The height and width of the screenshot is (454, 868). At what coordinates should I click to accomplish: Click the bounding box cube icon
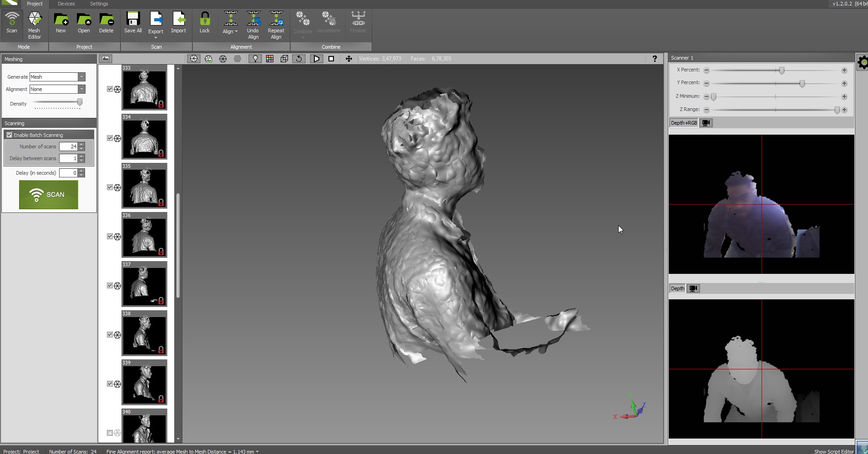[284, 59]
